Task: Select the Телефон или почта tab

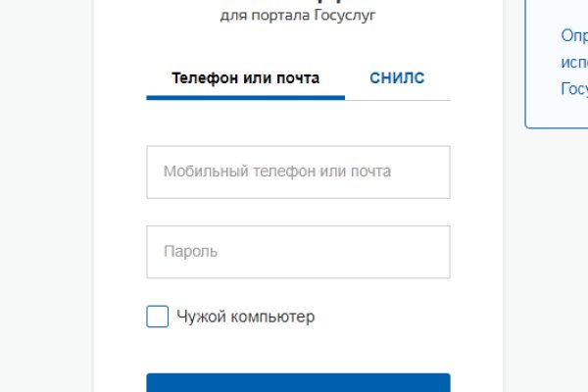Action: (x=245, y=78)
